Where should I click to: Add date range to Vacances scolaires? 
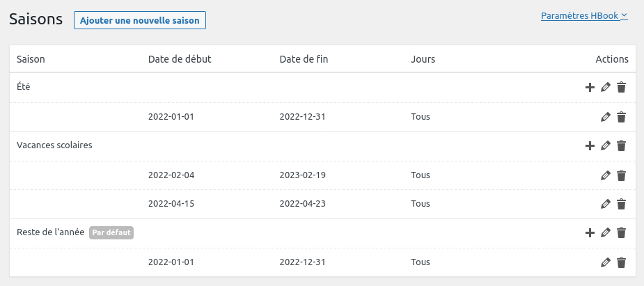coord(590,145)
